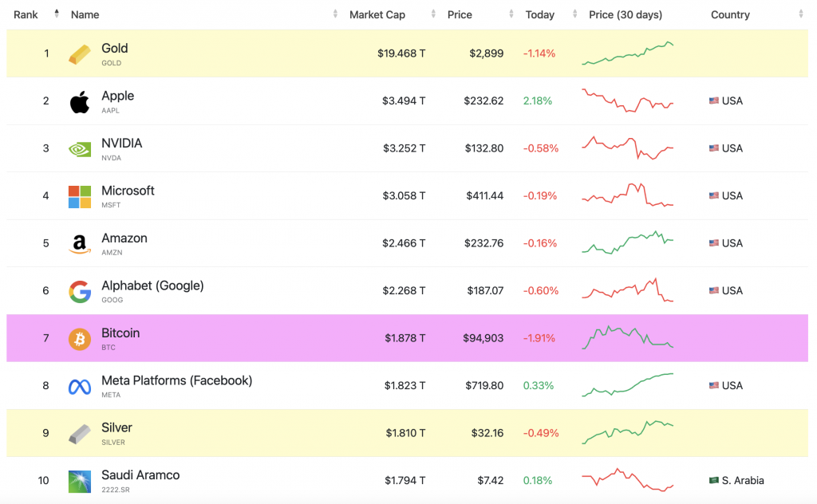This screenshot has width=817, height=504.
Task: Open the Saudi Aramco name link
Action: tap(140, 475)
